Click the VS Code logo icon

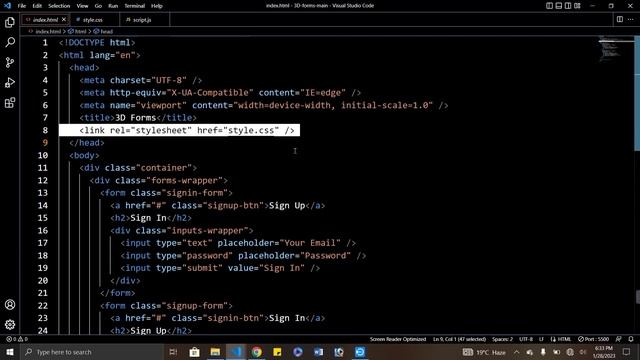pos(7,6)
